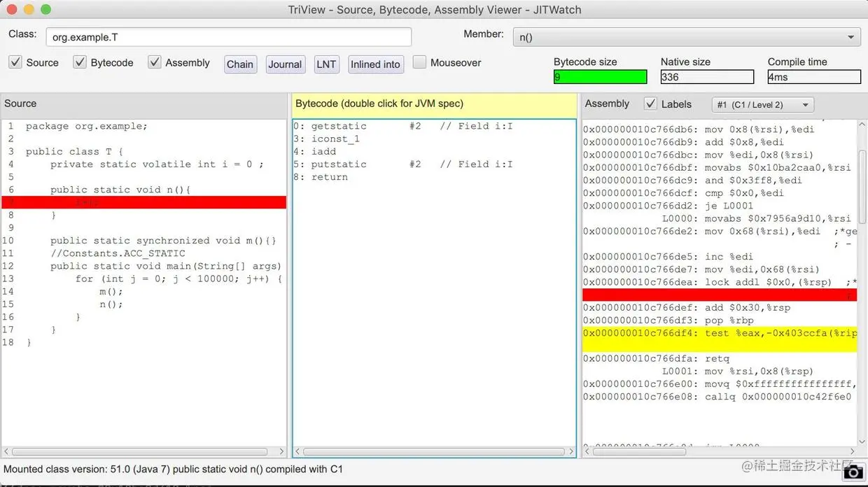Select line 'public static void main(String[] args)'

(x=165, y=266)
